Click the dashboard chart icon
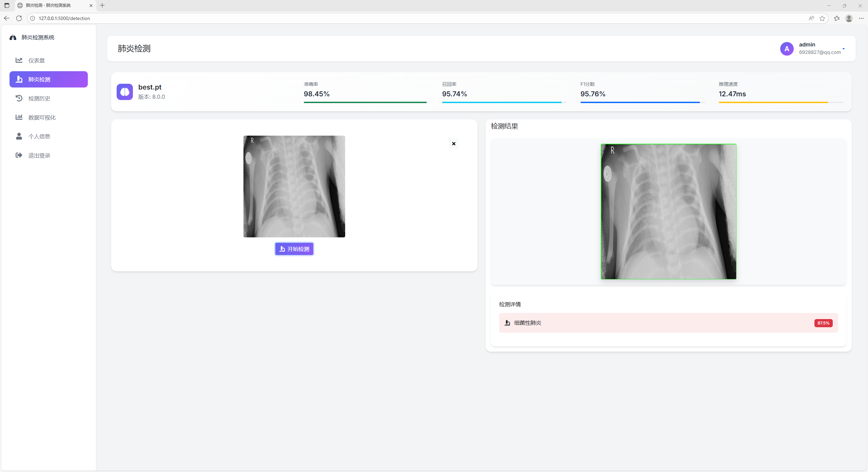868x472 pixels. click(19, 60)
